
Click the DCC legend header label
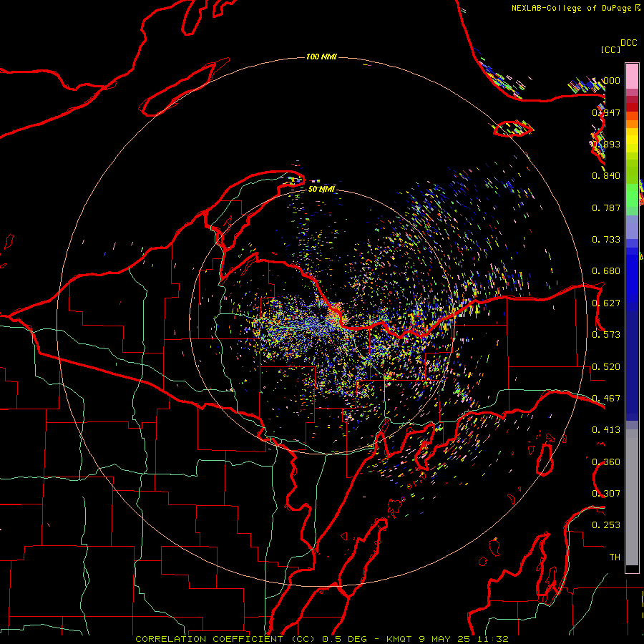(629, 43)
